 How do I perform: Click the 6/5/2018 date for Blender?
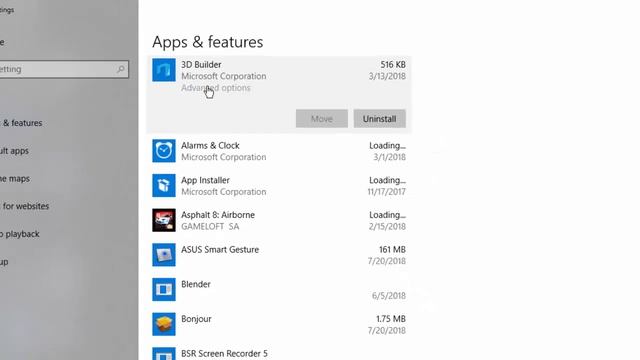[389, 296]
